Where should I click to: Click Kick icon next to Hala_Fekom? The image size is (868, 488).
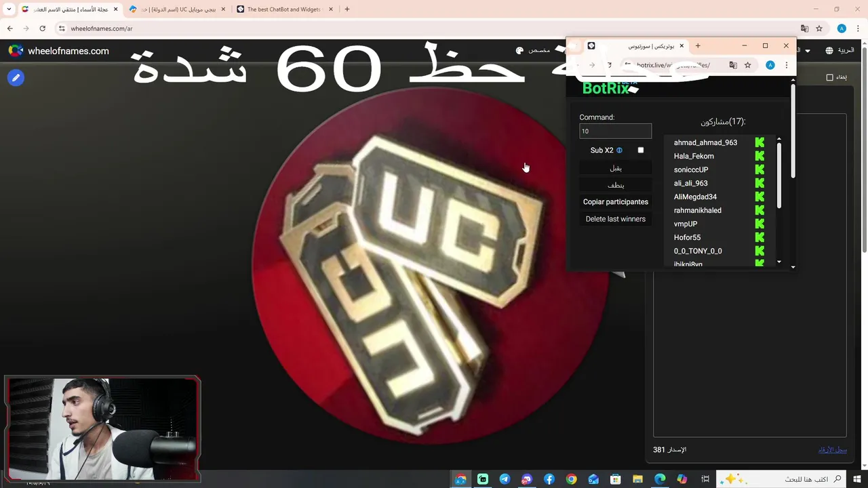[759, 156]
